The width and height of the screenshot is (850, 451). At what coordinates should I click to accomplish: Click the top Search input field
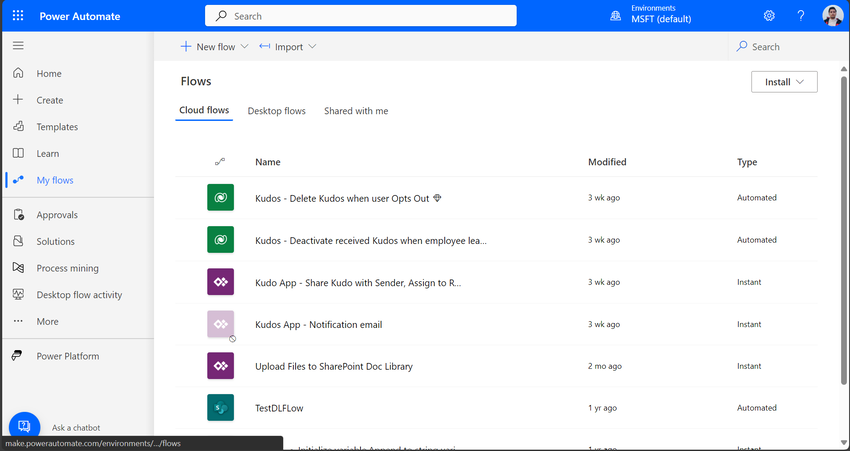(360, 16)
